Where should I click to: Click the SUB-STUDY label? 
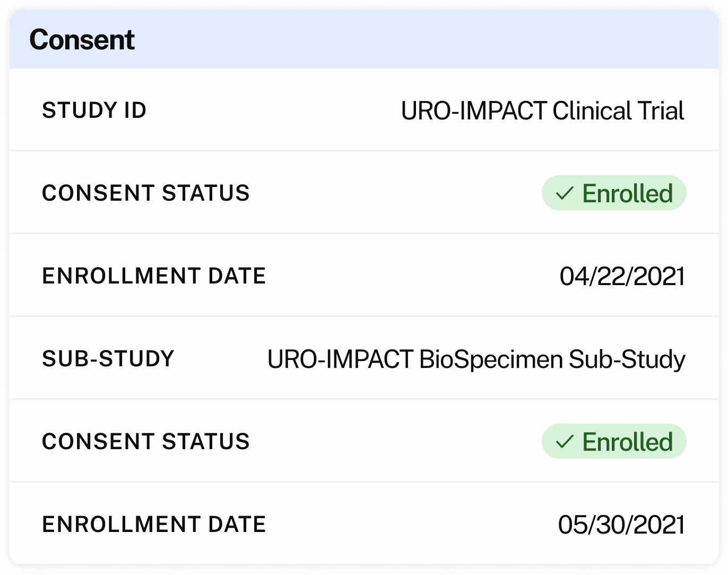click(108, 359)
